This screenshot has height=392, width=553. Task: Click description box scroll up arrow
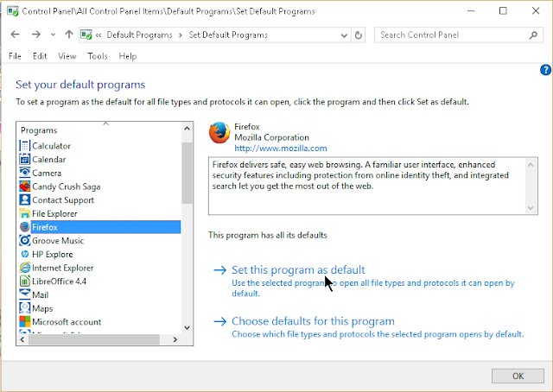coord(531,165)
